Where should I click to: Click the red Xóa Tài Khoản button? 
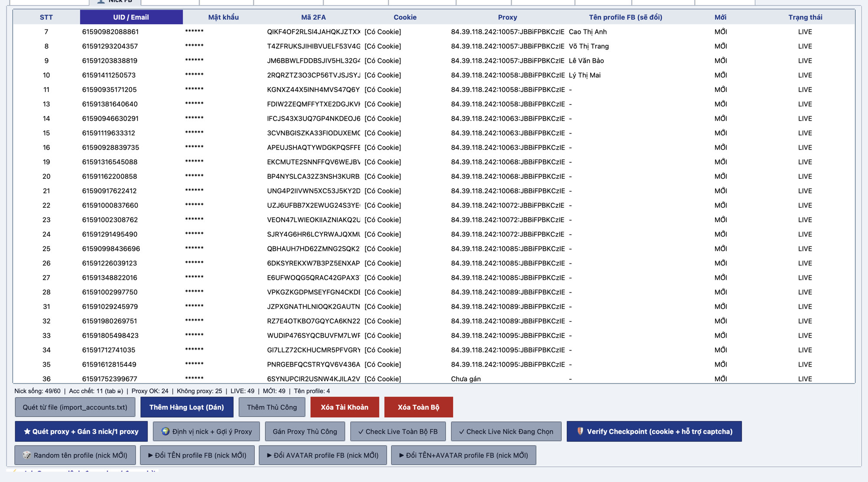[x=345, y=407]
